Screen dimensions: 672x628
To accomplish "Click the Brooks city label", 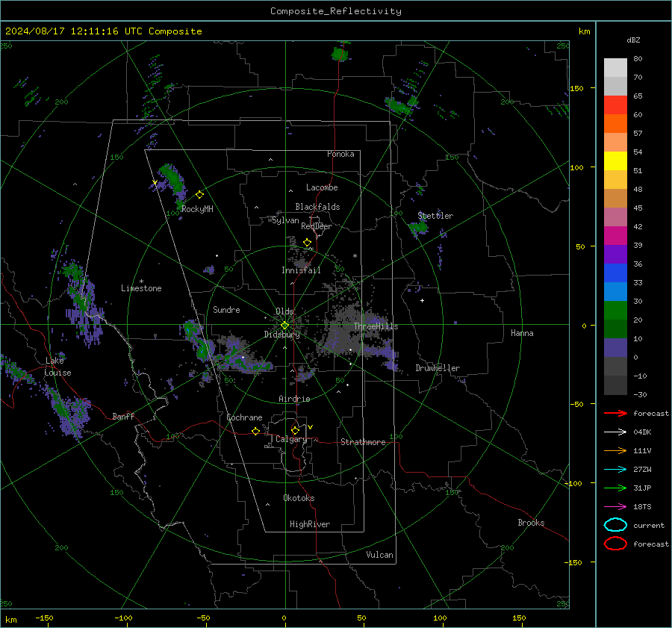I will click(x=531, y=522).
